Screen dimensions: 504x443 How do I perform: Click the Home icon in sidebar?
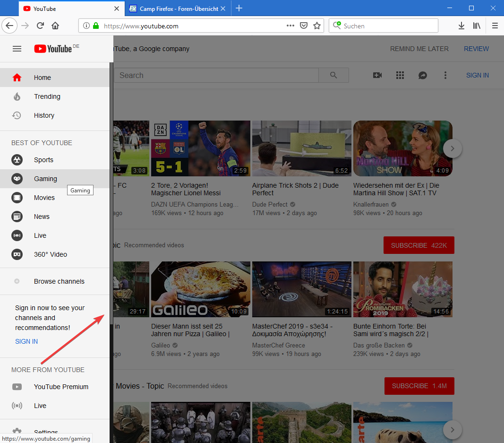pos(17,78)
